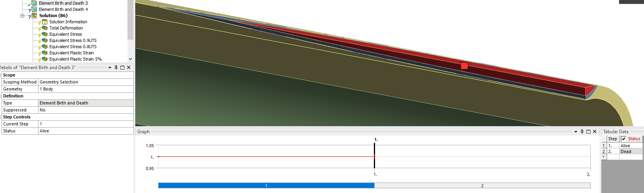Maximize the Details panel
The height and width of the screenshot is (193, 644).
(x=122, y=68)
